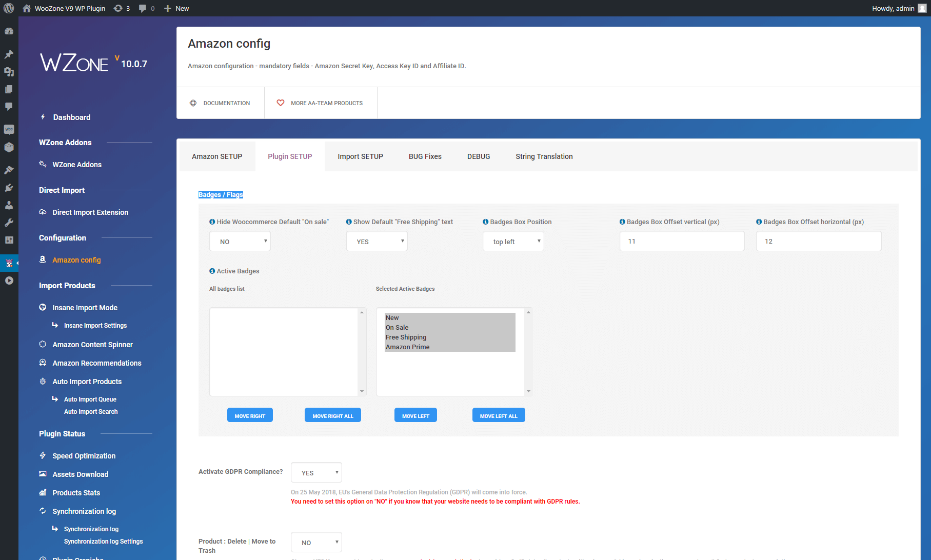Open Insane Import Mode
Image resolution: width=931 pixels, height=560 pixels.
click(85, 308)
